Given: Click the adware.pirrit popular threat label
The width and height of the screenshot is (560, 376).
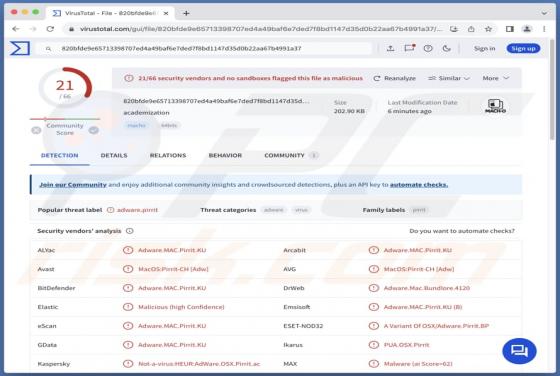Looking at the screenshot, I should pyautogui.click(x=137, y=210).
